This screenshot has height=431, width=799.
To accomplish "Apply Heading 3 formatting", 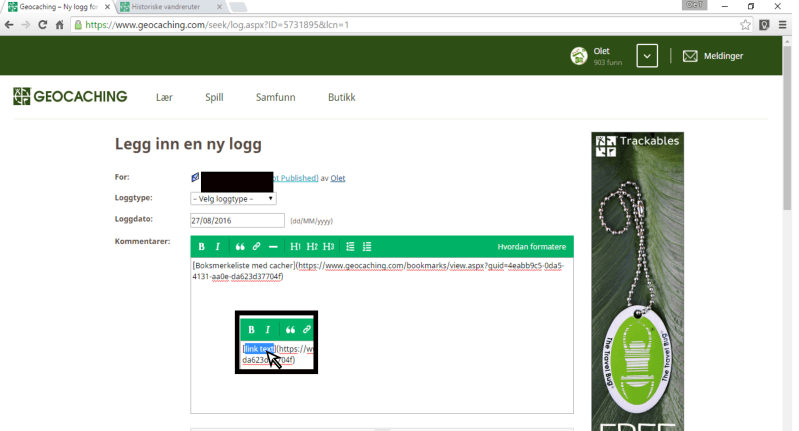I will tap(329, 247).
